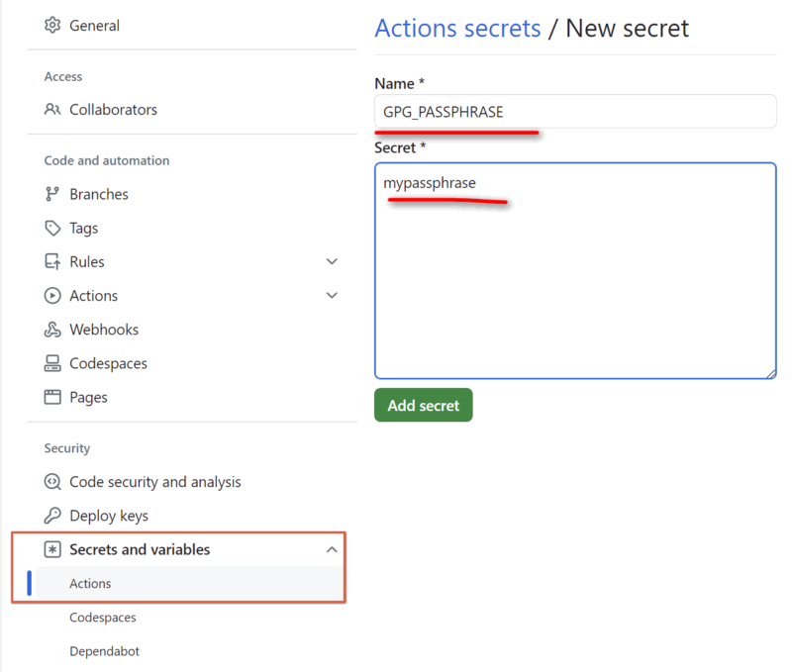The width and height of the screenshot is (792, 672).
Task: Click the textarea resize handle corner
Action: coord(770,372)
